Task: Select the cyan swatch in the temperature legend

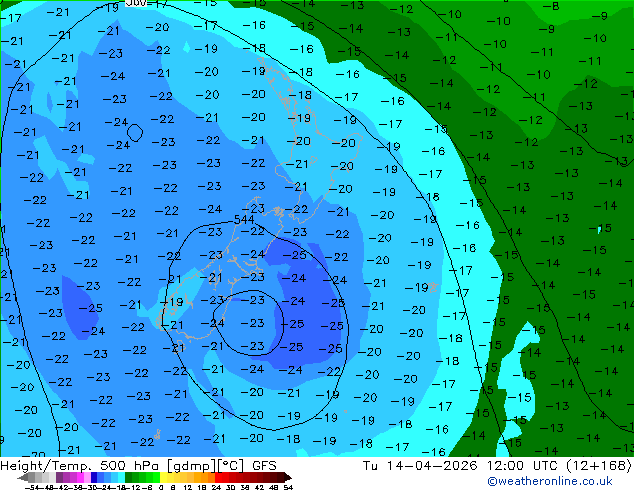Action: pos(122,477)
